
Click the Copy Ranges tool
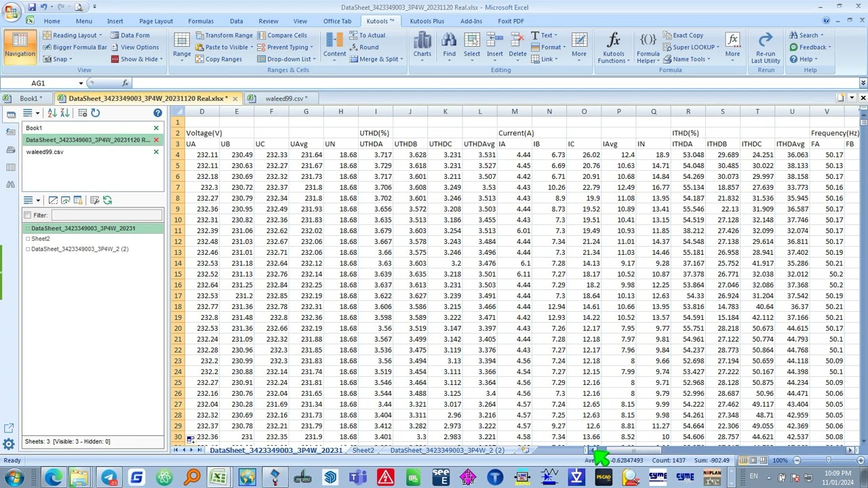click(x=218, y=60)
